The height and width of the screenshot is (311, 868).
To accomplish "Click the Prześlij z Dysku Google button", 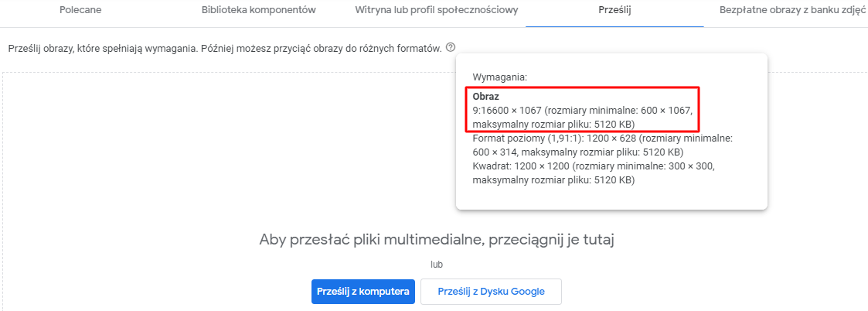I will pyautogui.click(x=491, y=292).
